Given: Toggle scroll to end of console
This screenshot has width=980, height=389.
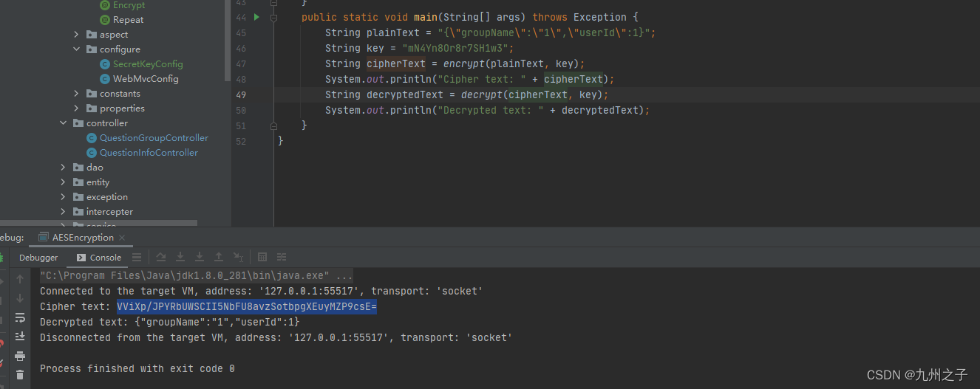Looking at the screenshot, I should pyautogui.click(x=20, y=337).
